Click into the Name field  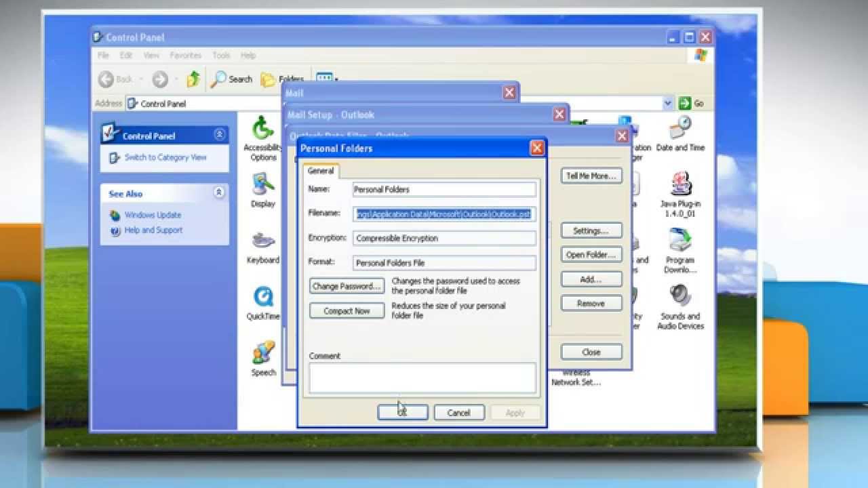tap(444, 190)
